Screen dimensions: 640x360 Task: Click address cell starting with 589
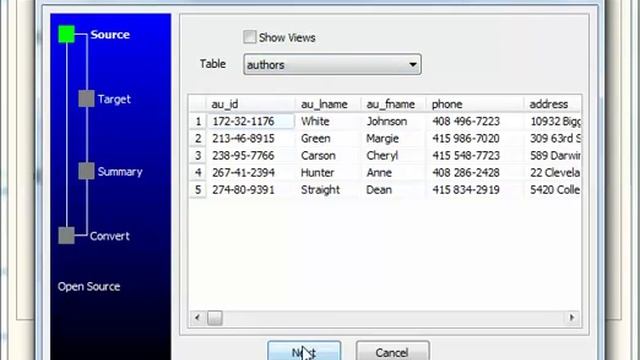pos(553,156)
